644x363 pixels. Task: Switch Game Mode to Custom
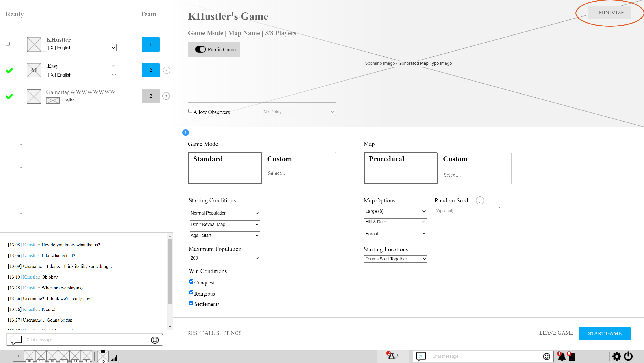click(x=299, y=168)
